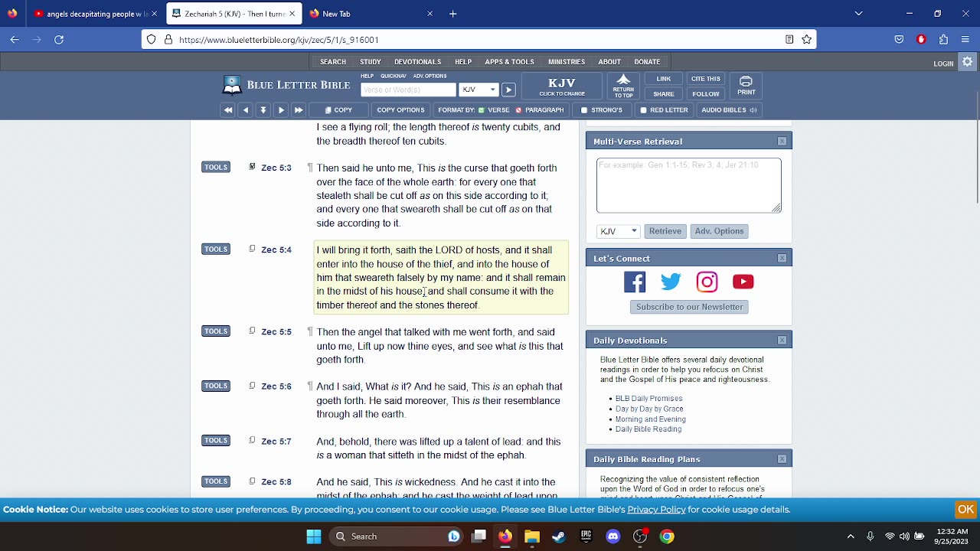
Task: Open the Tools menu for Zec 5:5
Action: point(216,331)
